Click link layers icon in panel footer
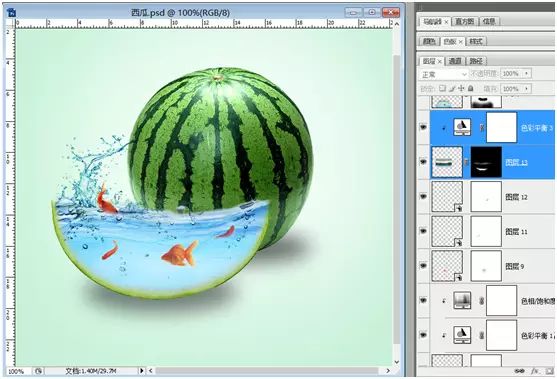This screenshot has height=379, width=557. pyautogui.click(x=519, y=371)
